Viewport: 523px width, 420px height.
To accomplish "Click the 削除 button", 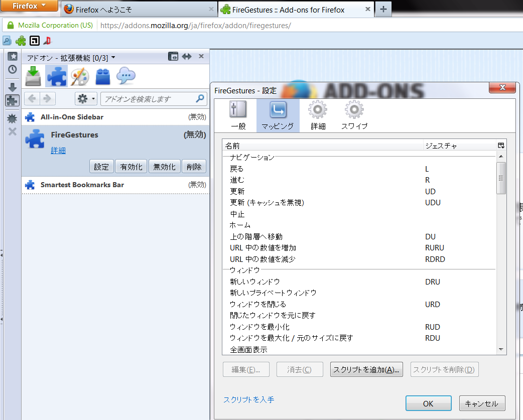I will click(x=194, y=166).
